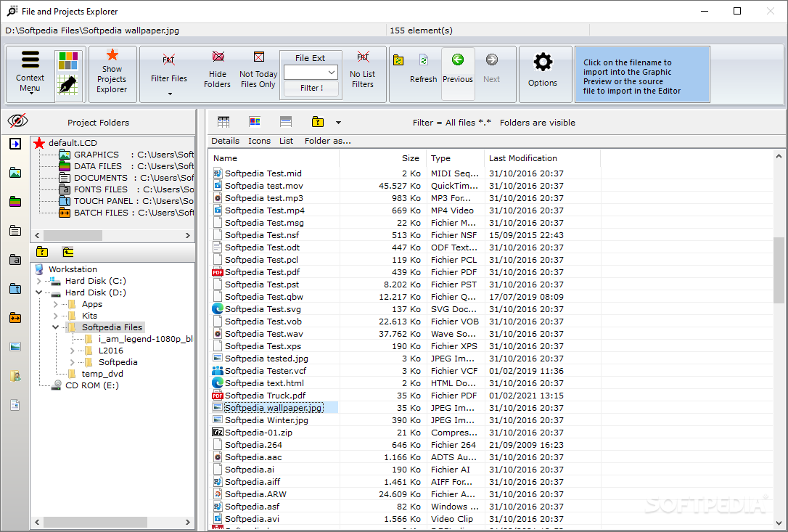
Task: Open the Filter Files dropdown
Action: pos(169,94)
